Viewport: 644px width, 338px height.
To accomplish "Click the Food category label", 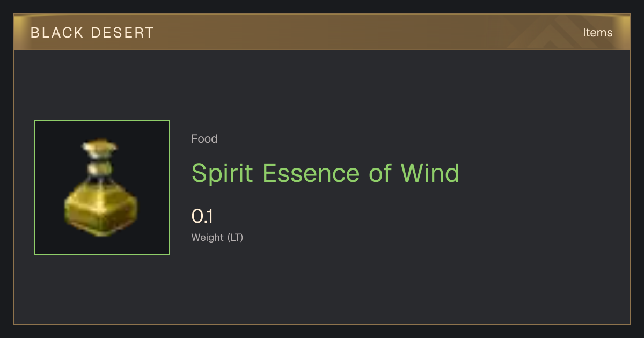I will tap(204, 139).
